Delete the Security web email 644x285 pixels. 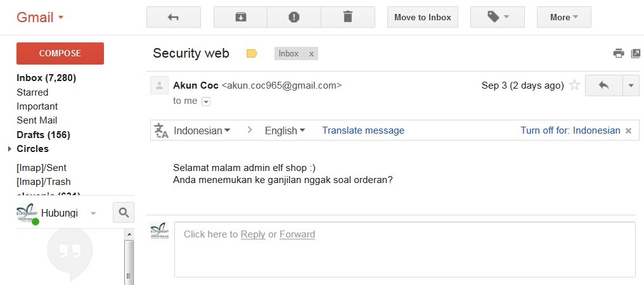click(347, 17)
